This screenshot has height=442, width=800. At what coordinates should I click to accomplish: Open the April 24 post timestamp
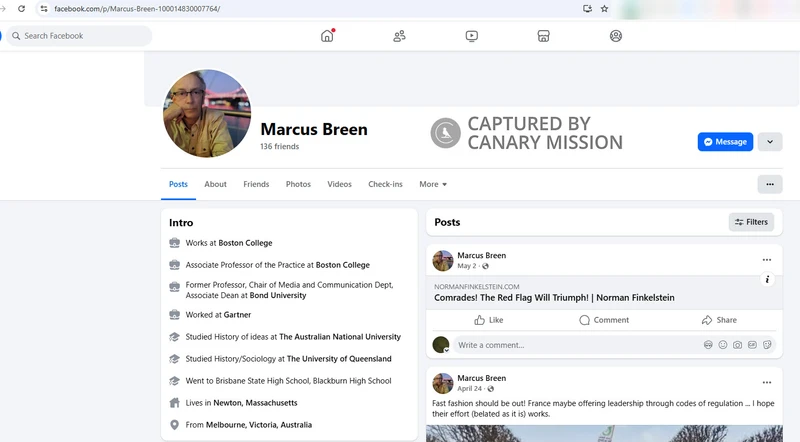click(x=469, y=388)
